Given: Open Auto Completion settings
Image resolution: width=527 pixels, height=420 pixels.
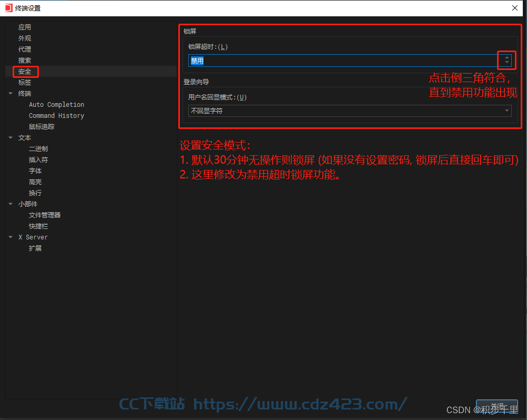Looking at the screenshot, I should pos(56,105).
